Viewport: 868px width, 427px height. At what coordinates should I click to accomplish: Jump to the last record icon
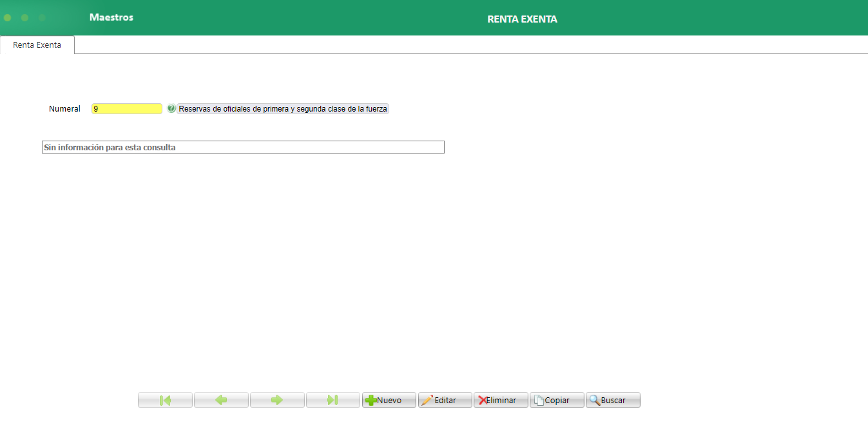point(333,400)
